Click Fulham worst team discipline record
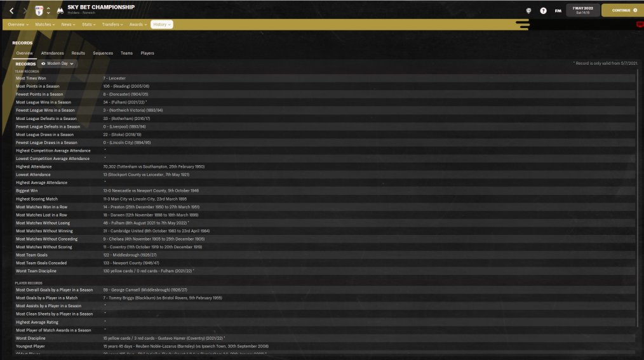This screenshot has width=644, height=360. [148, 271]
